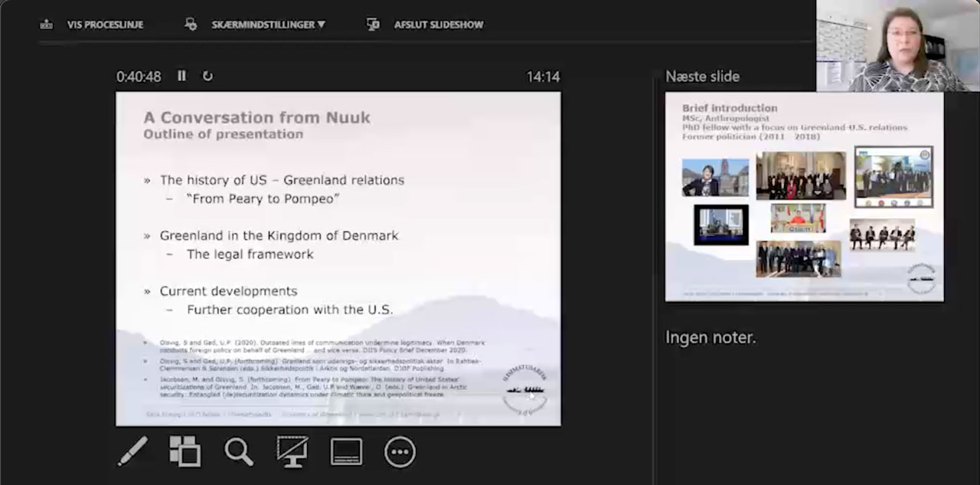Image resolution: width=980 pixels, height=485 pixels.
Task: Pause the presentation timer
Action: click(181, 76)
